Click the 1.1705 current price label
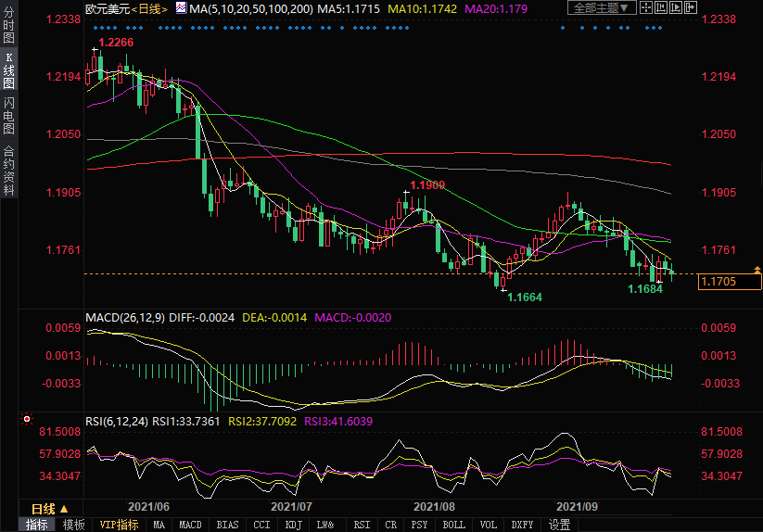 coord(730,282)
